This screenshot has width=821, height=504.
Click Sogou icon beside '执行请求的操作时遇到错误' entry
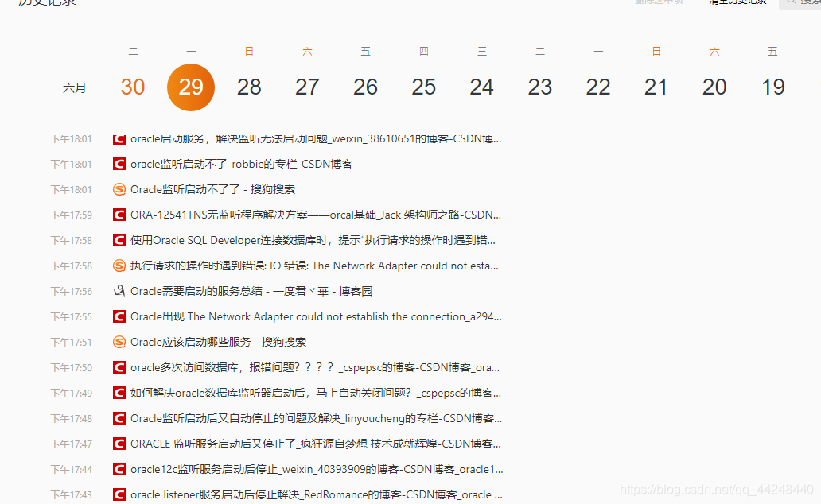[x=119, y=266]
